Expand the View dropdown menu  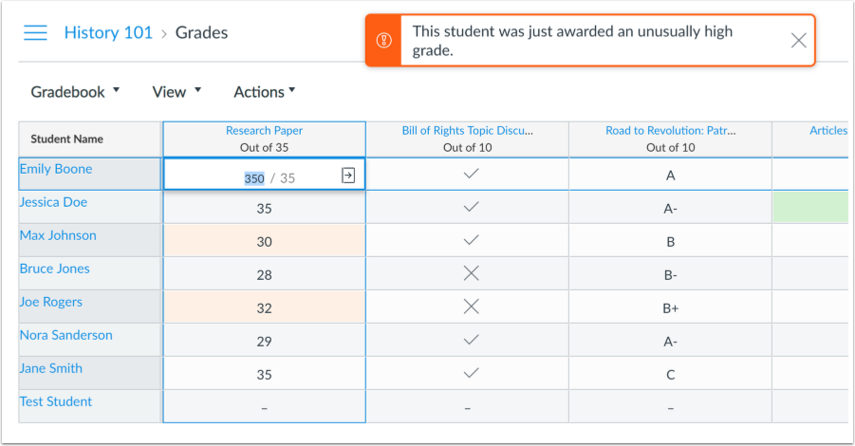pos(177,92)
